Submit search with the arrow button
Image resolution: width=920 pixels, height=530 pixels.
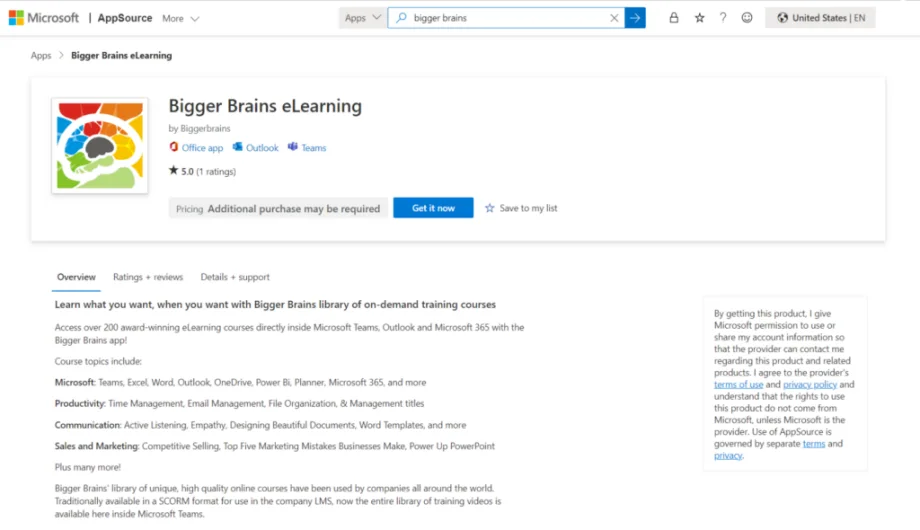point(635,18)
